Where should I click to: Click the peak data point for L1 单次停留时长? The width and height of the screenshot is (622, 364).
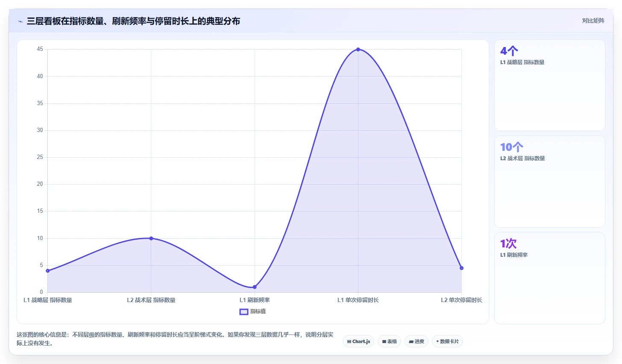click(358, 50)
